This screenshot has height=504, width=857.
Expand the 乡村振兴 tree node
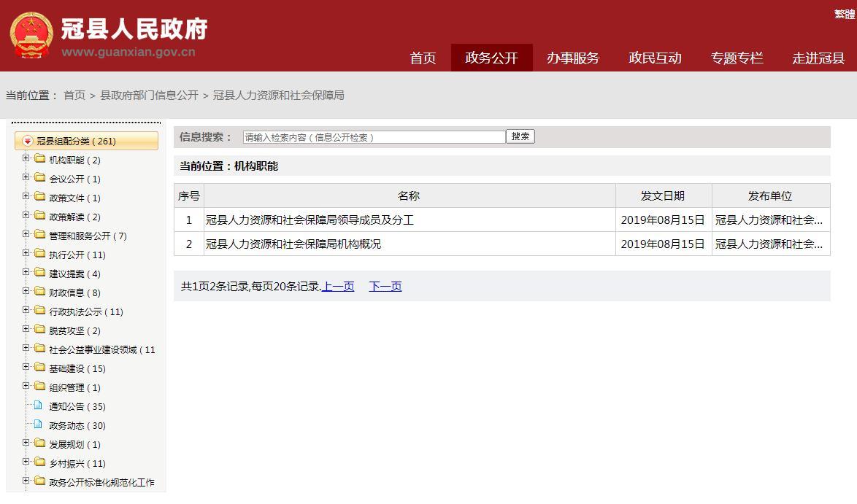pos(26,462)
